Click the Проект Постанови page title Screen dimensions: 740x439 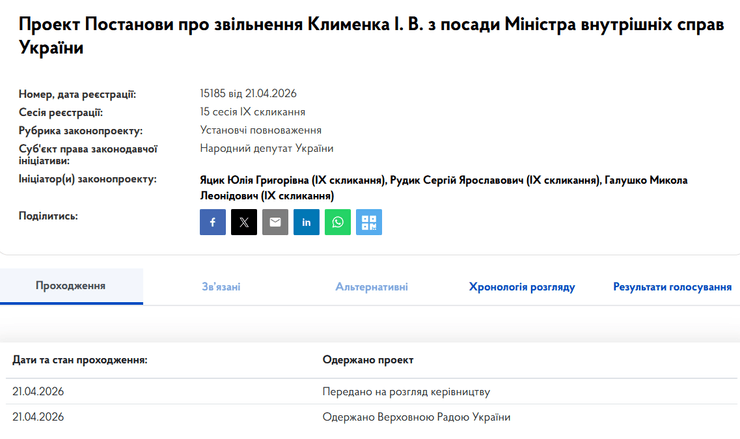370,37
